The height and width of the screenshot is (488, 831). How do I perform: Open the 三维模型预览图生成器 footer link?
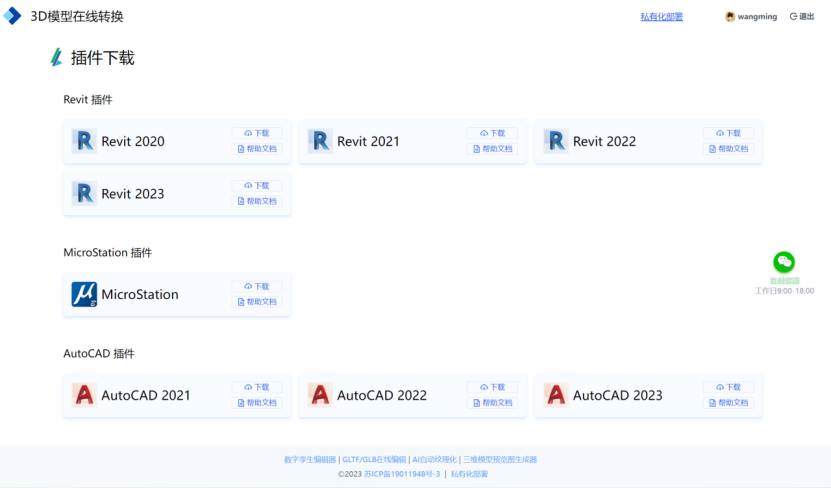click(x=500, y=459)
